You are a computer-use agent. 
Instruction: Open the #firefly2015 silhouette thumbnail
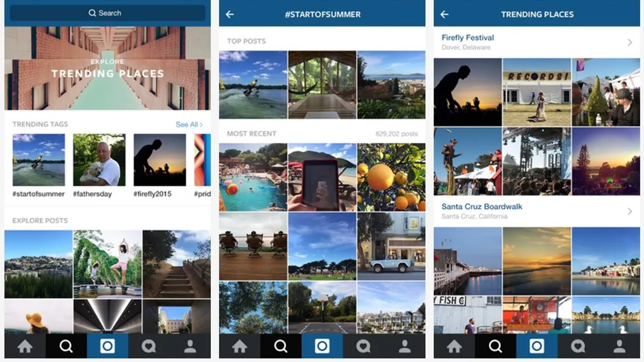160,160
